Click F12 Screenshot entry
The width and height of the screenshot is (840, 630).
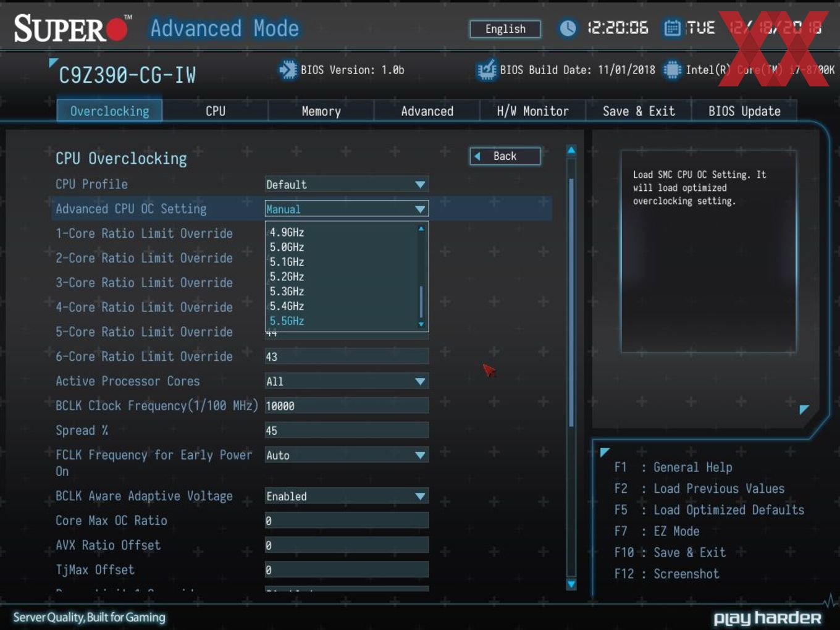[x=666, y=574]
